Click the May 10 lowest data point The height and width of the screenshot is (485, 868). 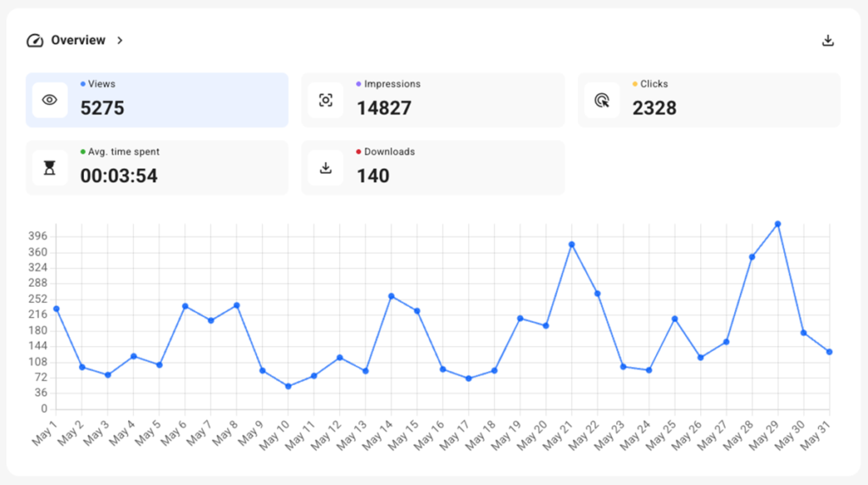(288, 387)
